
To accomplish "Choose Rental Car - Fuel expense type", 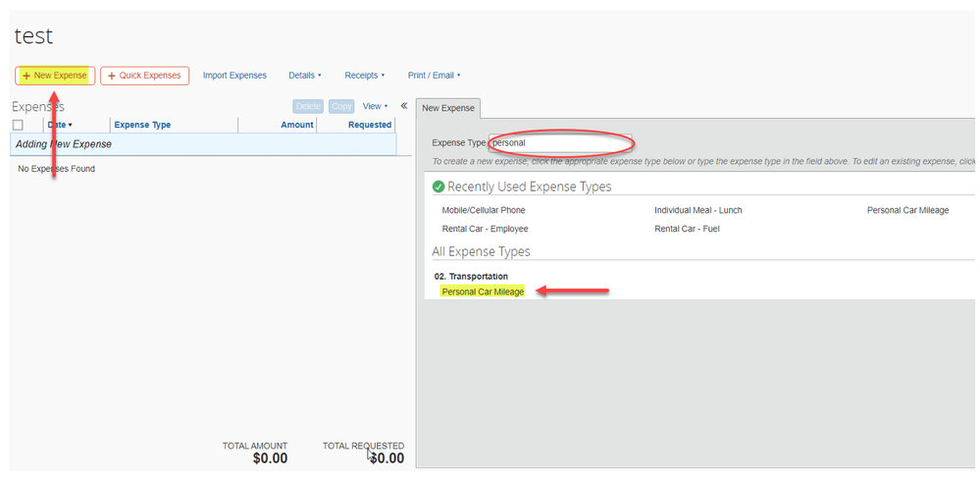I will (687, 230).
